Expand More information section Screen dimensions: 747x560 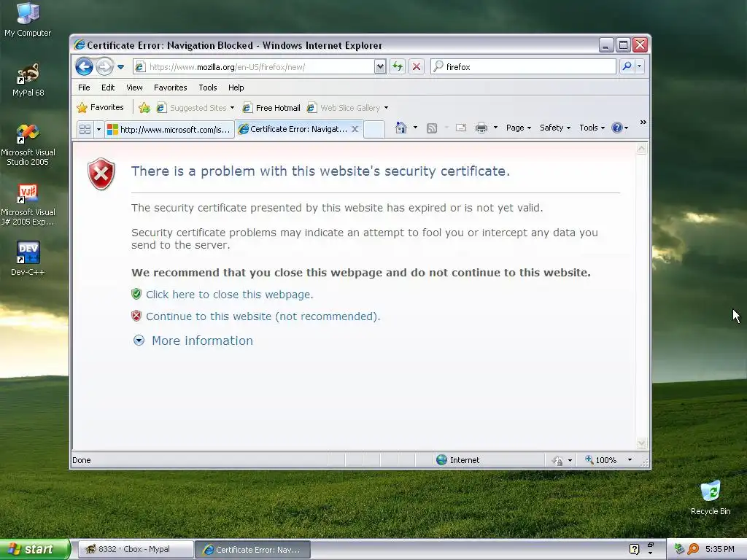pos(193,341)
